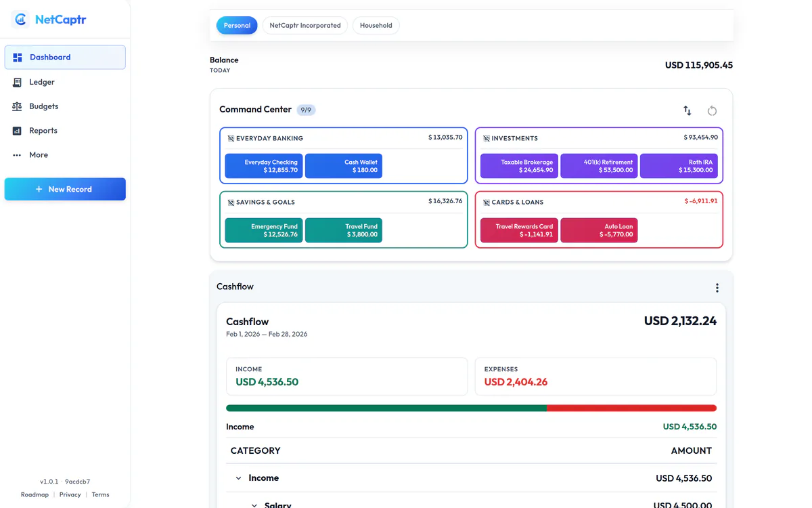Select the Travel Rewards Card tile

519,230
